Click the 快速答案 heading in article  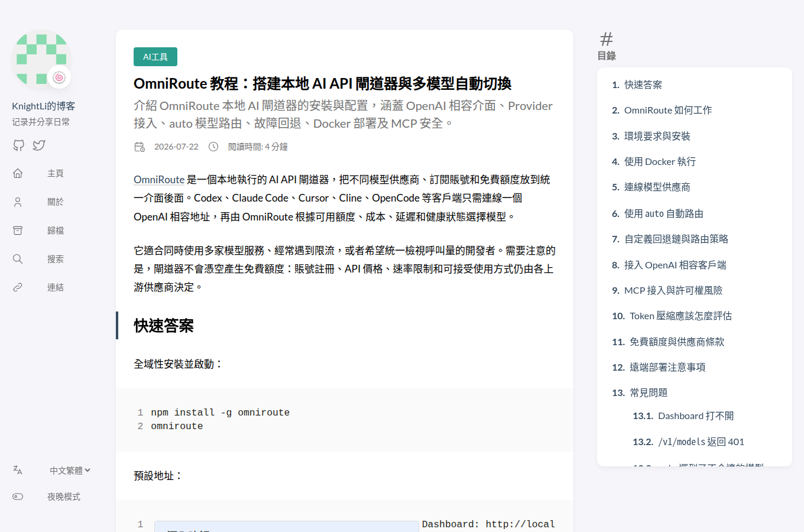coord(164,326)
